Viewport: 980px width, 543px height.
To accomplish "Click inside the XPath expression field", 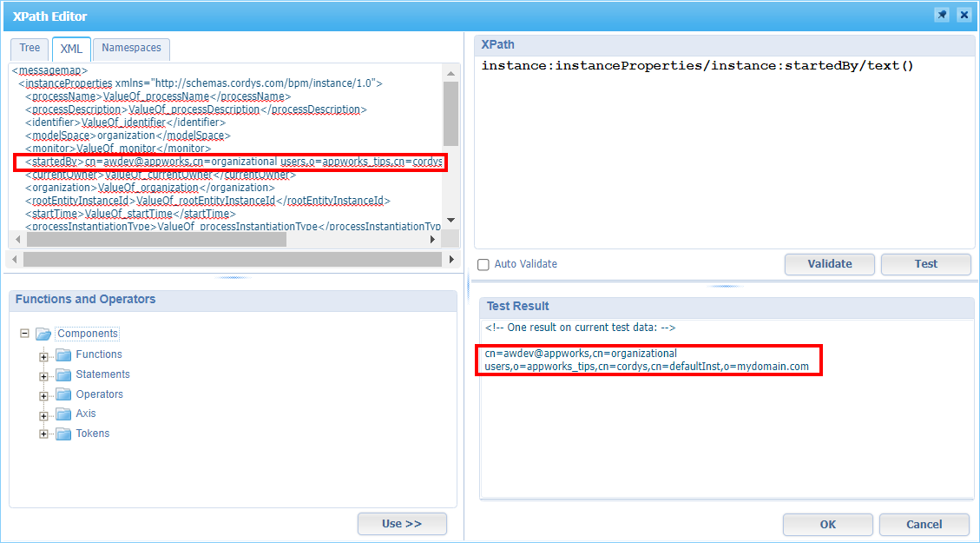I will 725,153.
